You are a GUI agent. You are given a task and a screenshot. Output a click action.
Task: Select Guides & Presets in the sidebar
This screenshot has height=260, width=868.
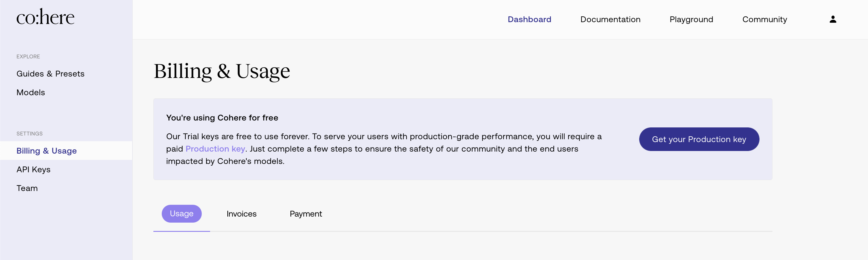tap(51, 74)
